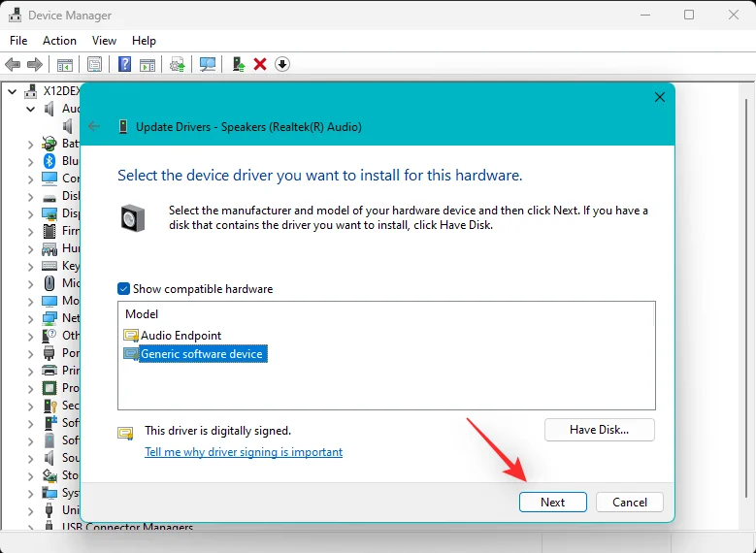Click the Have Disk button
This screenshot has width=756, height=553.
point(599,429)
